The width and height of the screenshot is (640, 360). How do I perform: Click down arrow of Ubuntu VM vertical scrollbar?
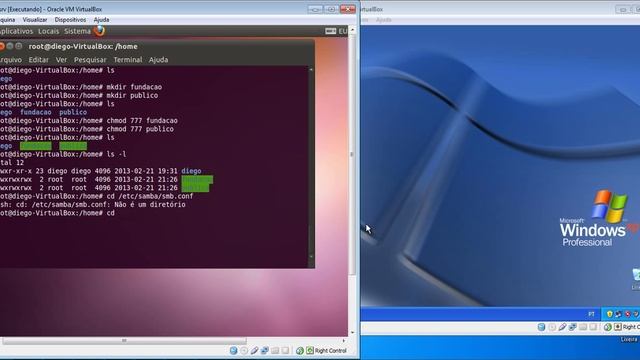[352, 333]
